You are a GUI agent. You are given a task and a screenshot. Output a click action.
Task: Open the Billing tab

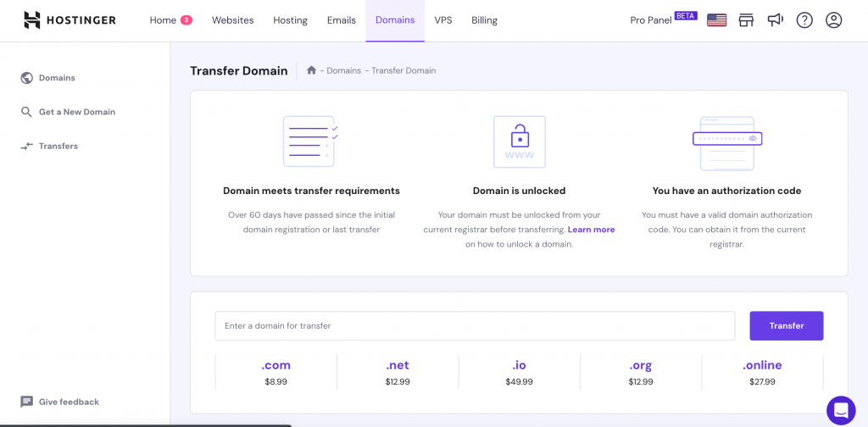[x=484, y=20]
